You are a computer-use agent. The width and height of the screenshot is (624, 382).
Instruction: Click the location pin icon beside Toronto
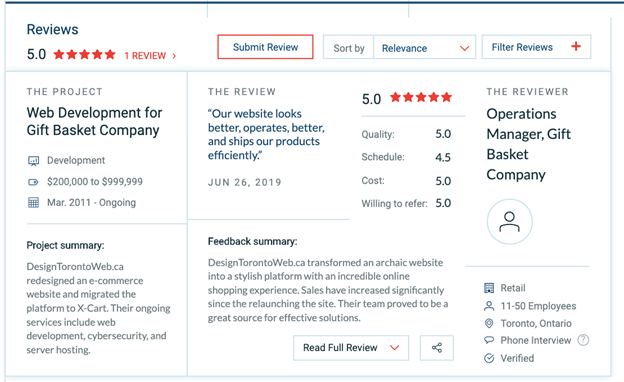click(x=489, y=323)
